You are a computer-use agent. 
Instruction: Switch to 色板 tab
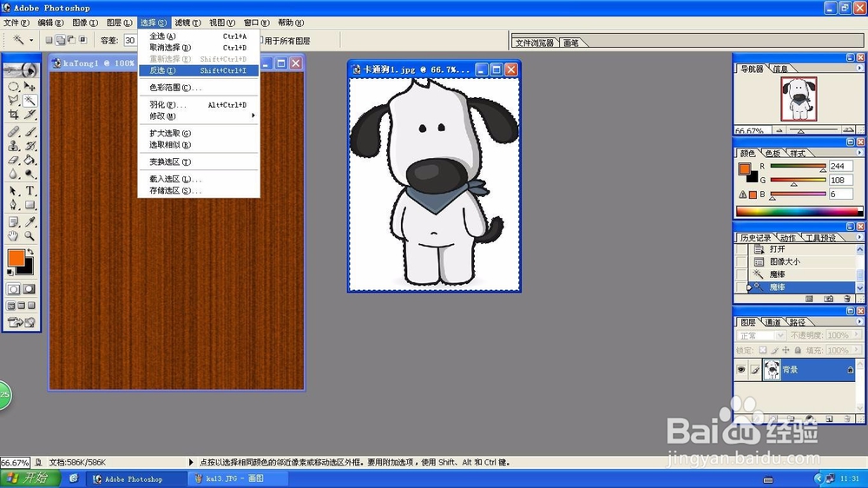click(x=773, y=154)
